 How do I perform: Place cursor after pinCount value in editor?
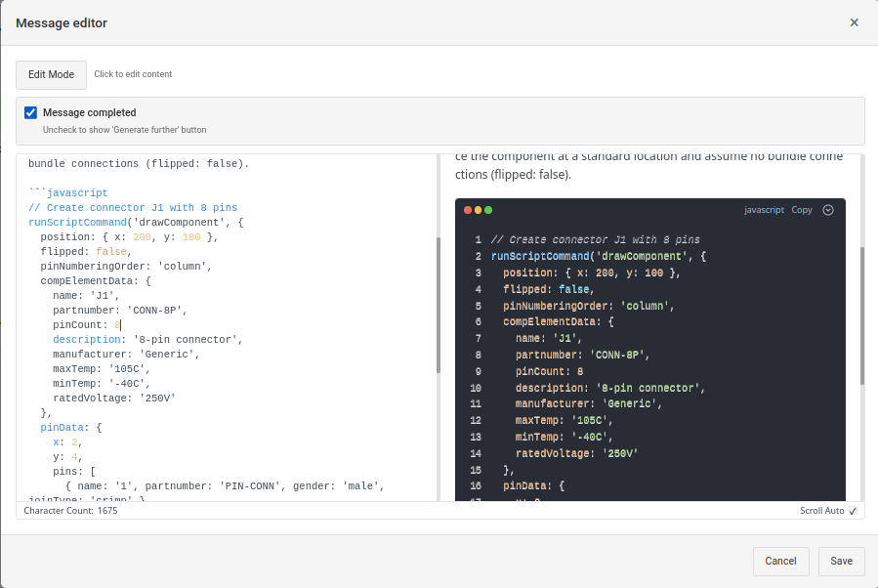pyautogui.click(x=120, y=325)
